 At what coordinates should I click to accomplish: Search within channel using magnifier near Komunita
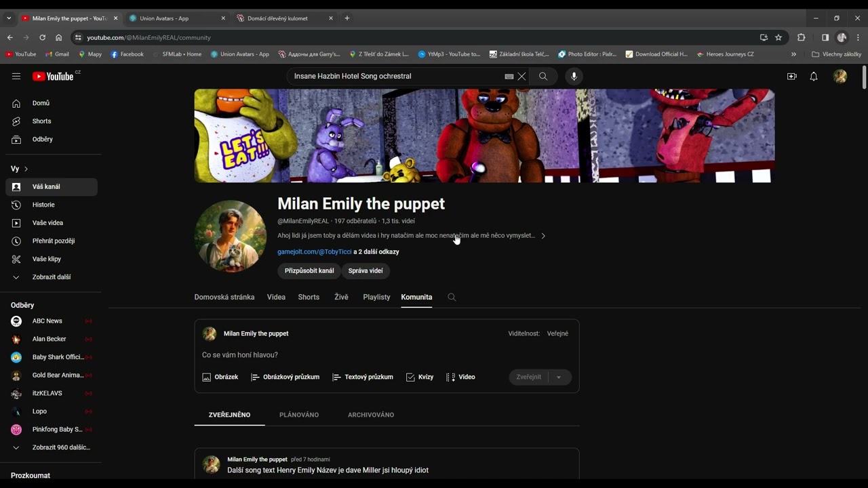452,298
